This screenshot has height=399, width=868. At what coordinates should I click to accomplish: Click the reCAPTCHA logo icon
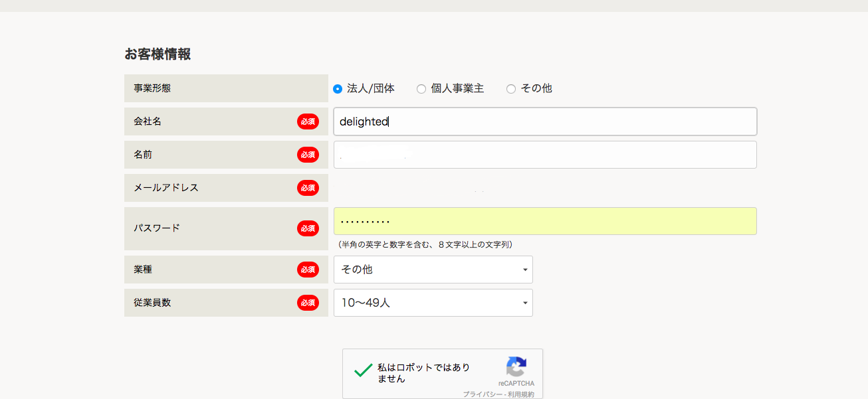[x=516, y=367]
